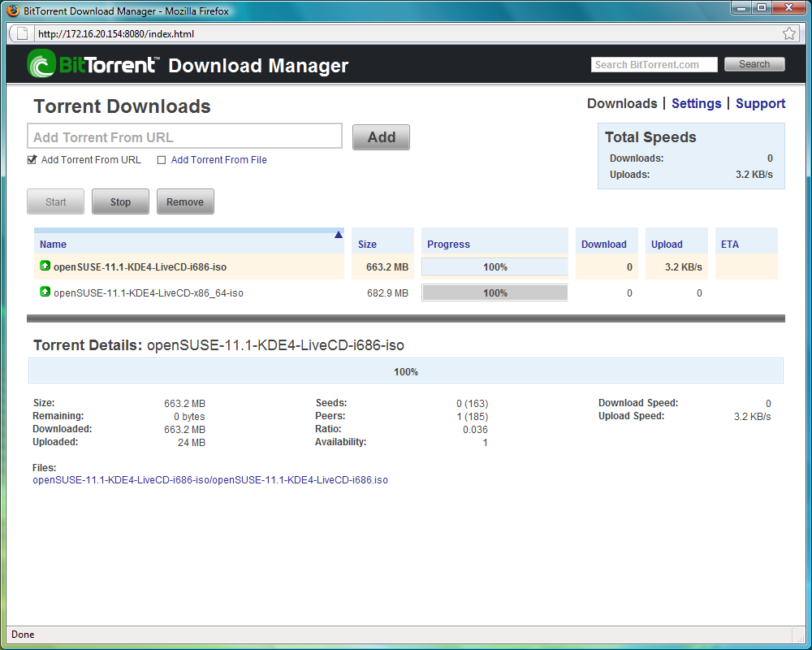This screenshot has height=650, width=812.
Task: Click the Total Speeds heading
Action: coord(650,136)
